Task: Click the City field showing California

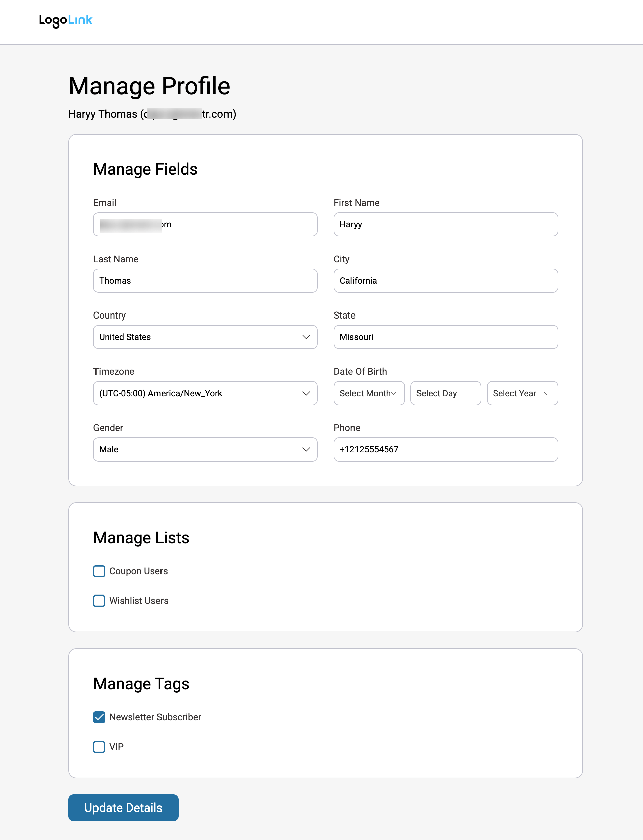Action: point(445,281)
